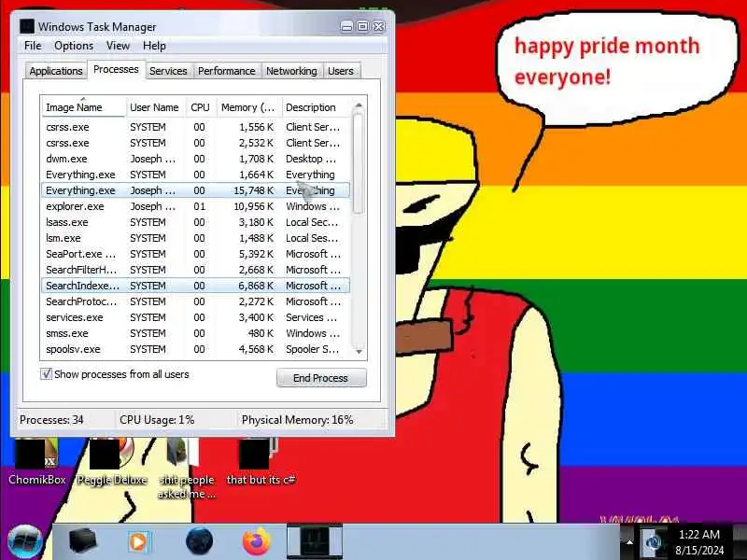
Task: Maximize the Windows Task Manager window
Action: tap(362, 26)
